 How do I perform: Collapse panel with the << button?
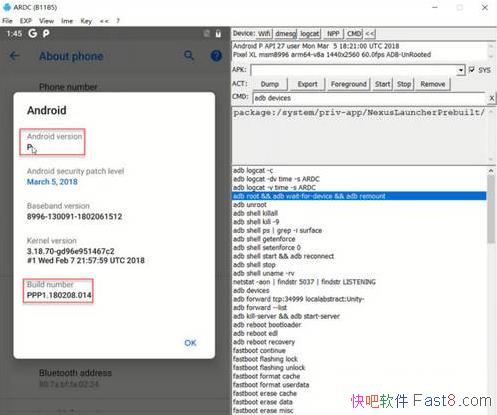pos(370,34)
